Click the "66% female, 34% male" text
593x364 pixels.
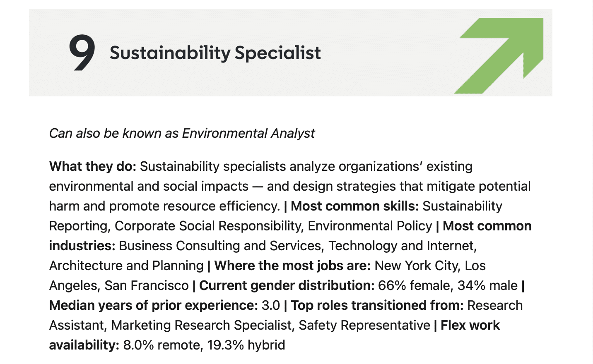point(448,285)
